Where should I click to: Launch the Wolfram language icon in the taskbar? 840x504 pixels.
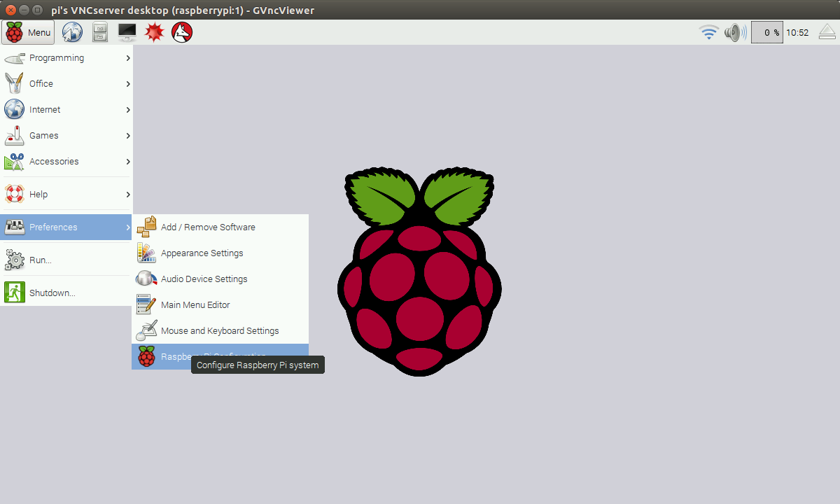(181, 32)
